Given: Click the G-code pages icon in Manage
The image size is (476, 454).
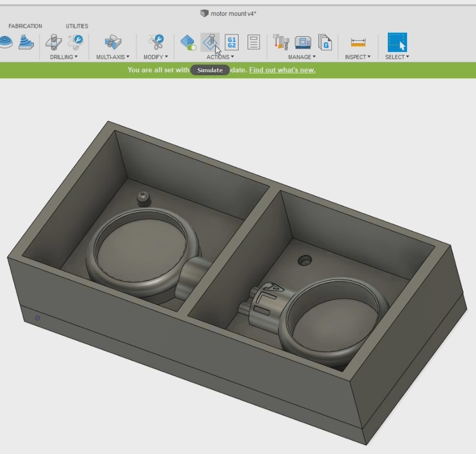Looking at the screenshot, I should pyautogui.click(x=325, y=42).
